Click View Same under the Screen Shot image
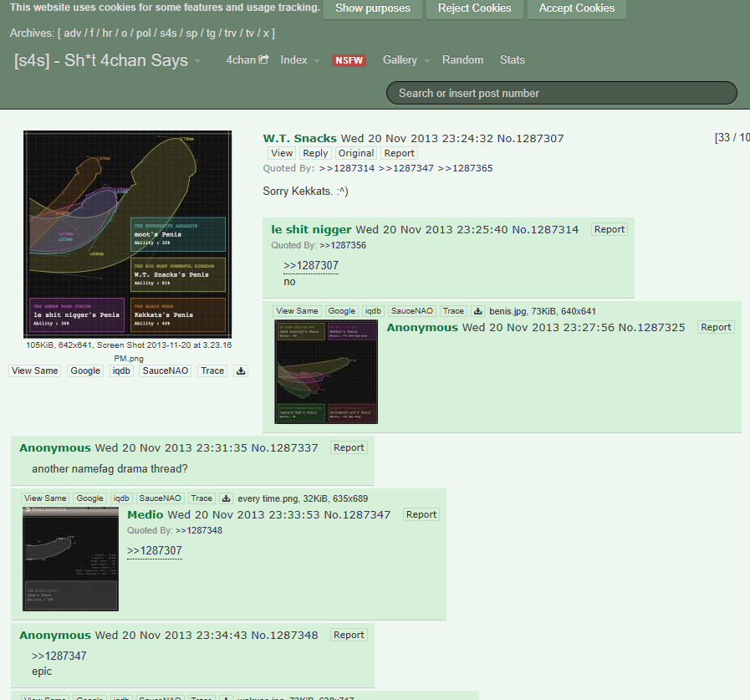 (35, 370)
